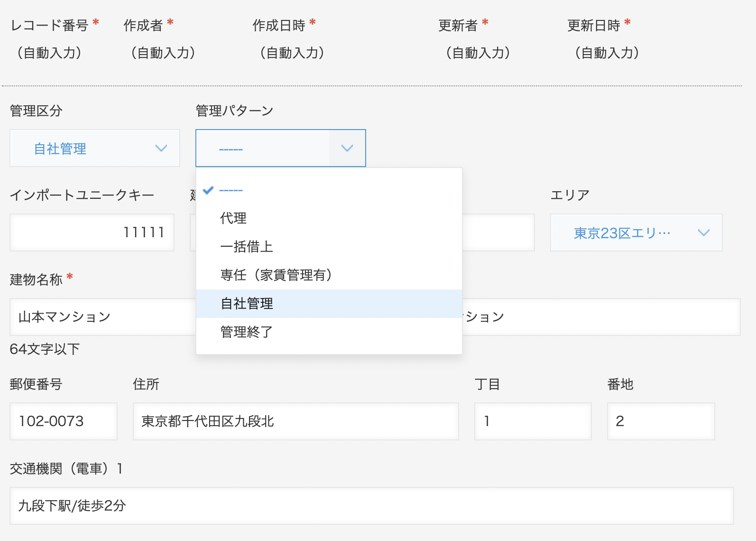Click the empty field left of エリア dropdown

click(x=498, y=233)
